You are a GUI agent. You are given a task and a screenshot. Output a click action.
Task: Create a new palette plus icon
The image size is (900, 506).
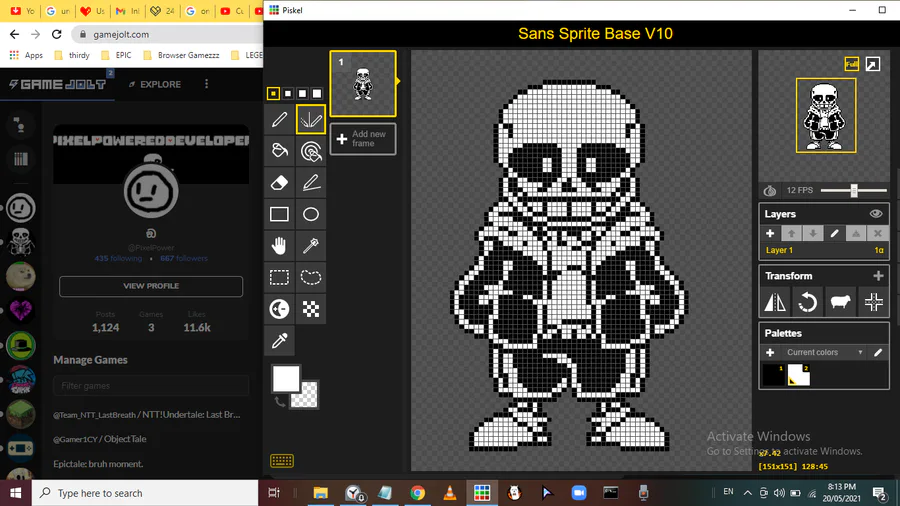click(x=770, y=352)
